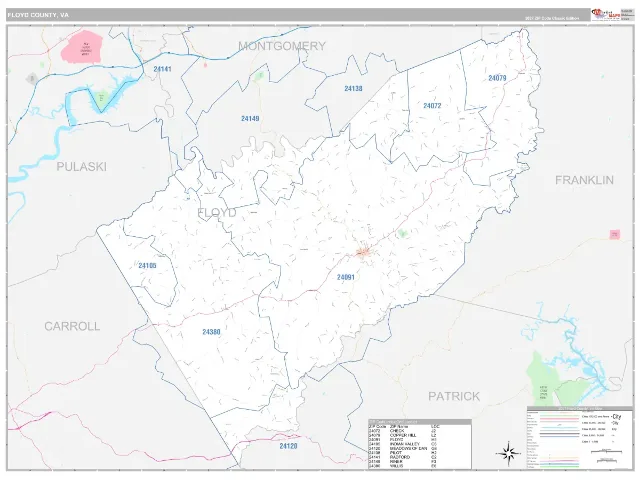640x480 pixels.
Task: Click the MONTGOMERY county label
Action: (x=282, y=46)
